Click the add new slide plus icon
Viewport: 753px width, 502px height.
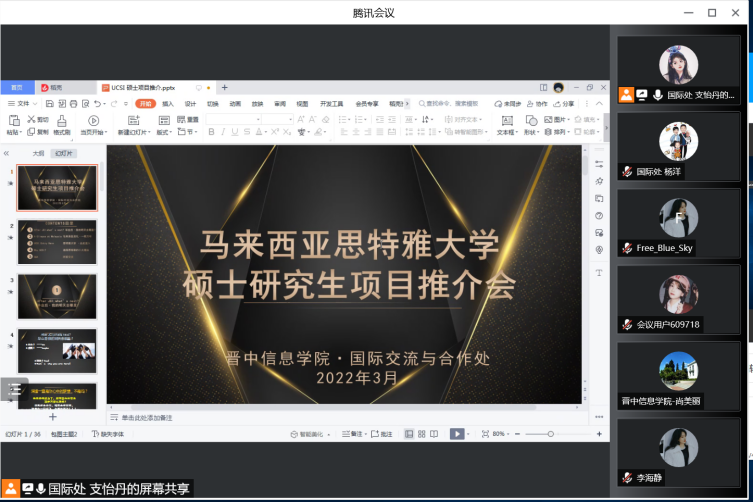(x=53, y=417)
